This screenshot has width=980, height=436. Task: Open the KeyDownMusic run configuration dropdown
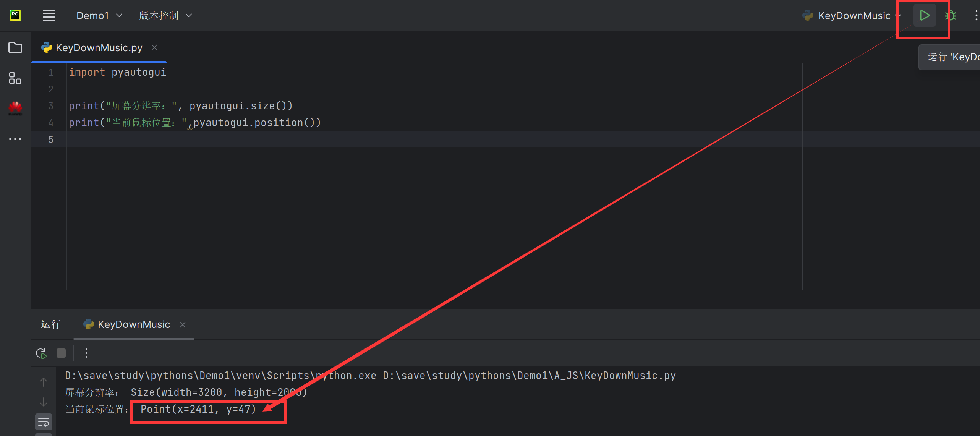[x=852, y=16]
